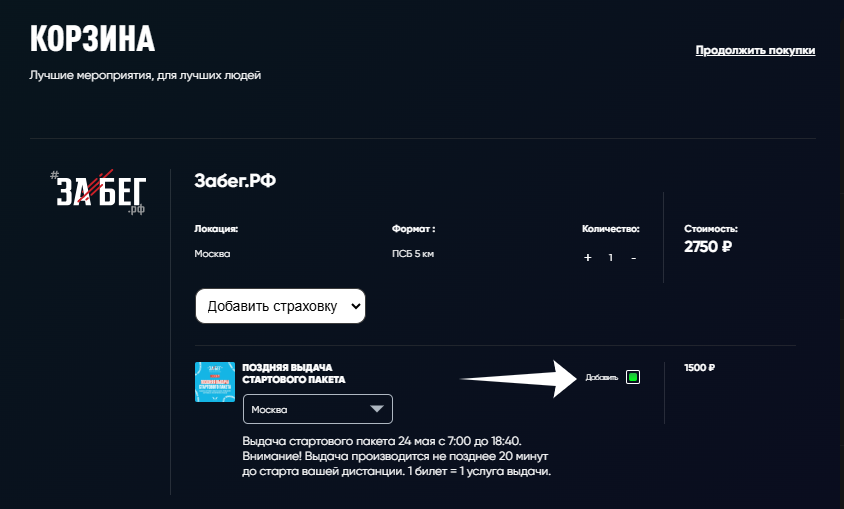Click the Добавить label beside the checkbox
The width and height of the screenshot is (844, 509).
(601, 378)
